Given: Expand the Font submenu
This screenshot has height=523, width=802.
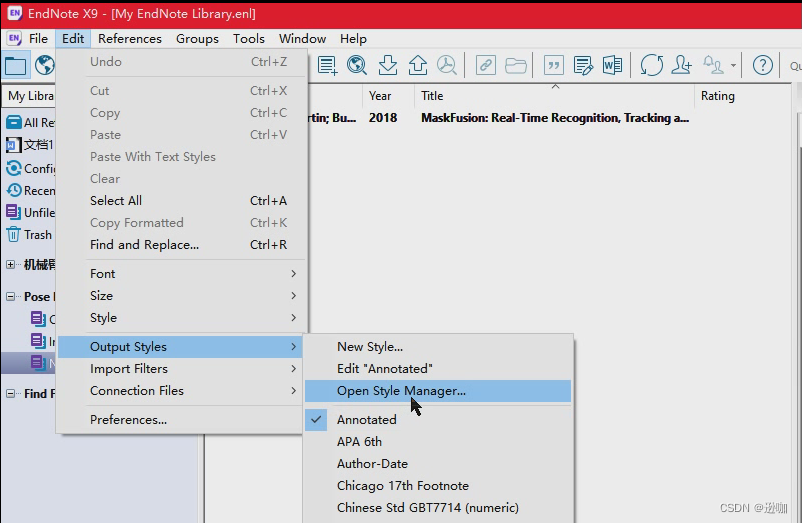Looking at the screenshot, I should pyautogui.click(x=182, y=274).
